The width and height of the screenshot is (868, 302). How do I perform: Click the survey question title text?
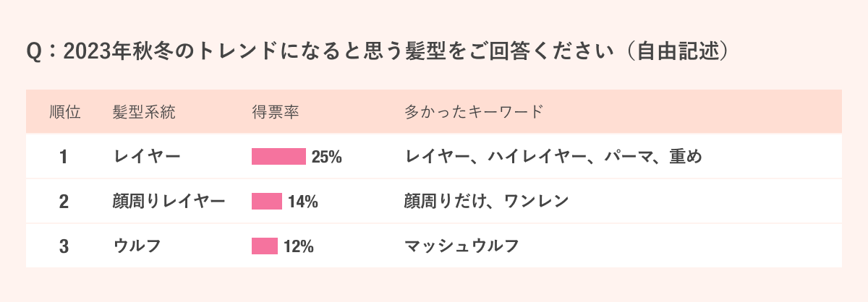click(376, 53)
